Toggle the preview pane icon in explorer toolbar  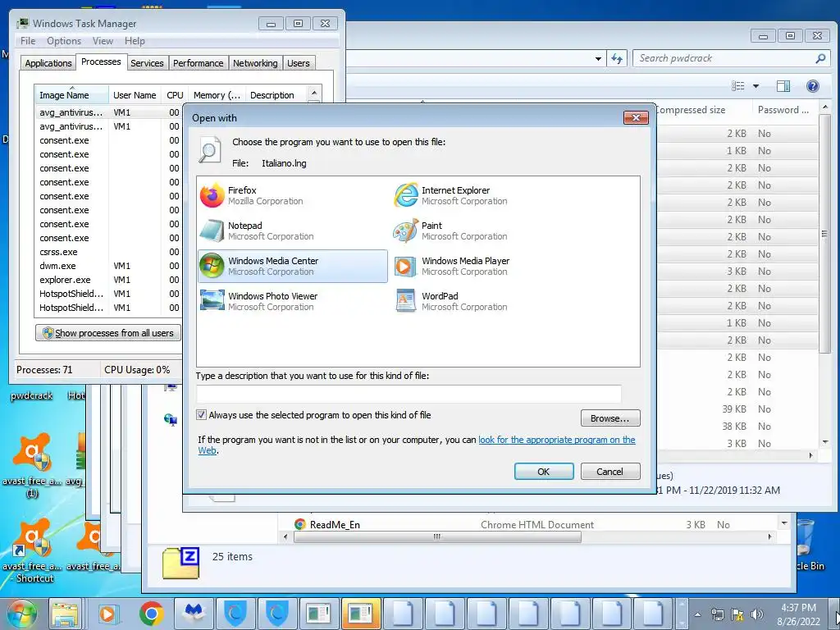[x=783, y=86]
